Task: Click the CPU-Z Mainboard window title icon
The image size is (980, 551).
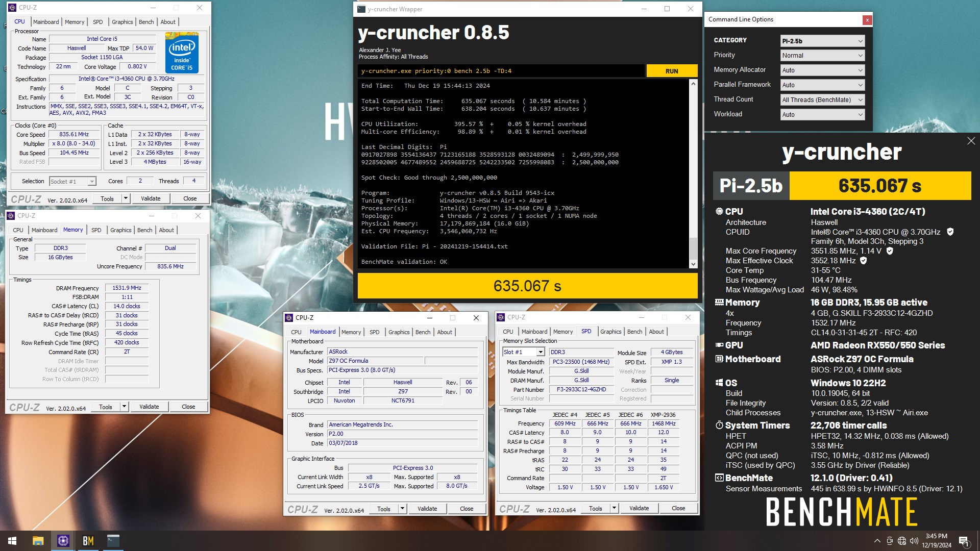Action: (x=289, y=317)
